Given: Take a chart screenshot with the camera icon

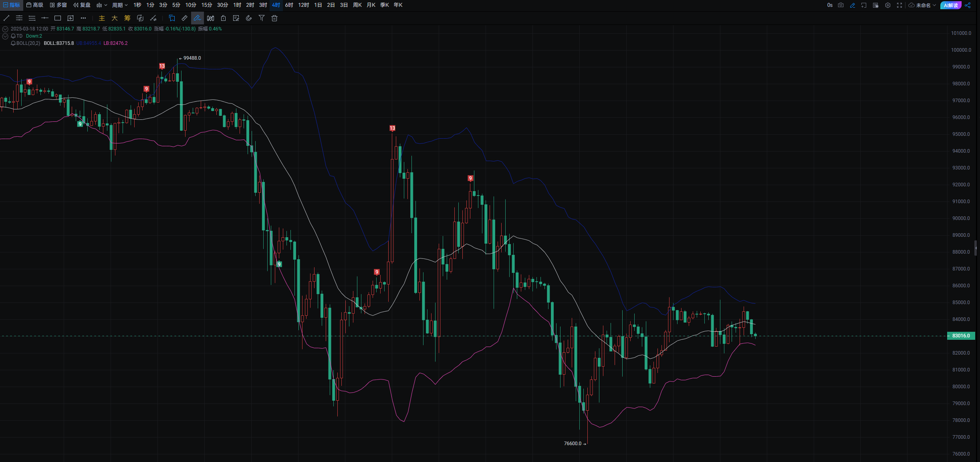Looking at the screenshot, I should [841, 5].
